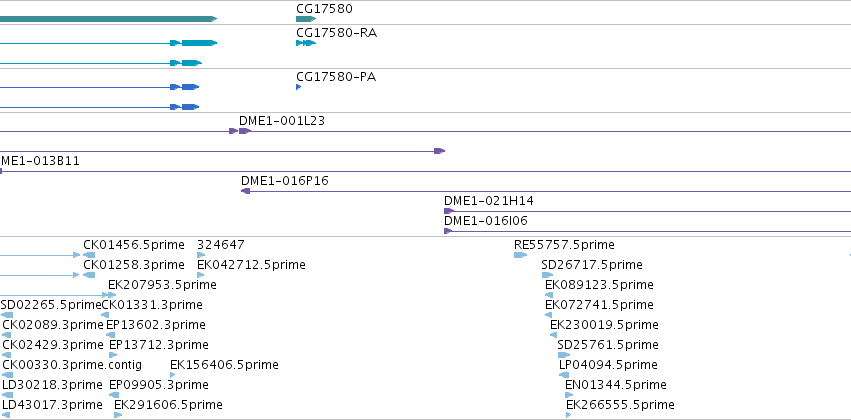Select the CK01456.5prime EST glyph
Image resolution: width=851 pixels, height=420 pixels.
pos(89,255)
